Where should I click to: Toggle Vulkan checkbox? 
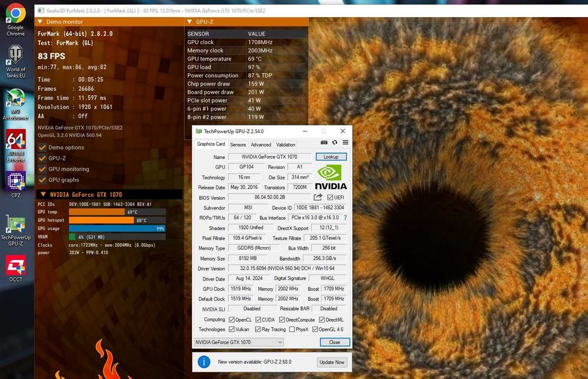pyautogui.click(x=232, y=330)
